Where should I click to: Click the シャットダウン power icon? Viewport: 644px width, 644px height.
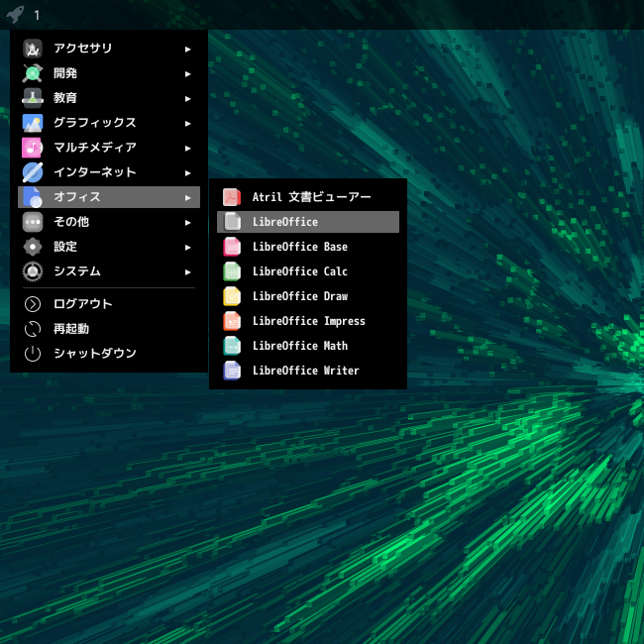tap(33, 354)
